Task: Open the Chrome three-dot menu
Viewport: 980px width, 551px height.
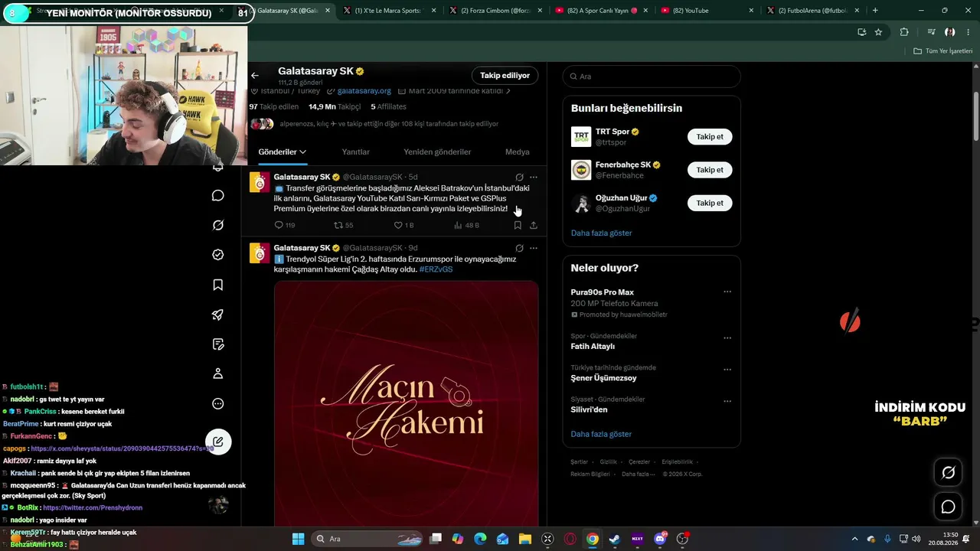Action: (x=969, y=32)
